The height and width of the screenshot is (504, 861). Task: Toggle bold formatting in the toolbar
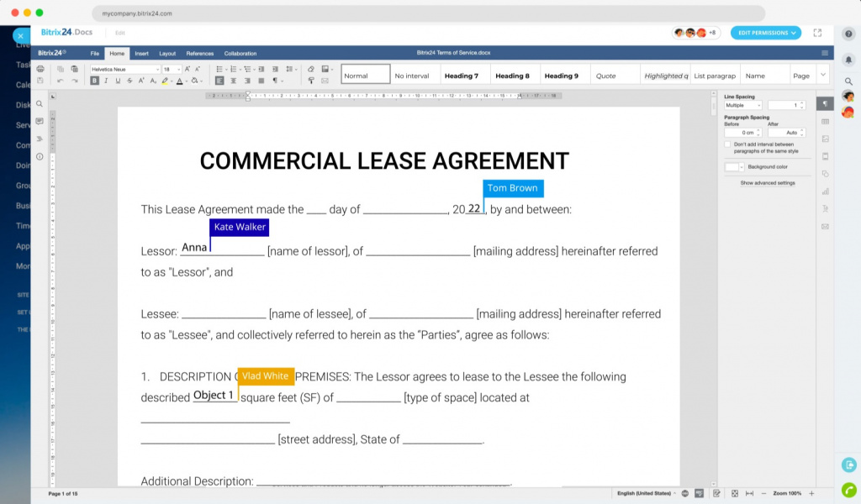tap(95, 81)
